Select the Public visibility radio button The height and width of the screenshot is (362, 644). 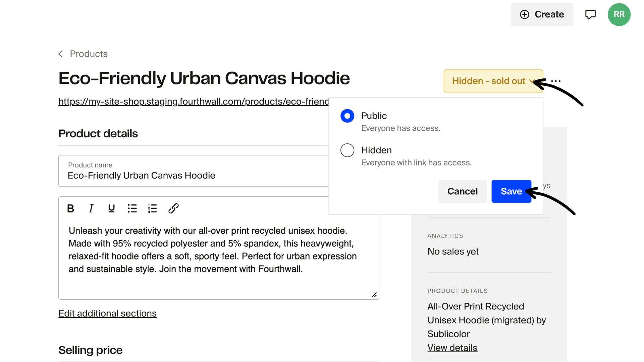(x=347, y=116)
